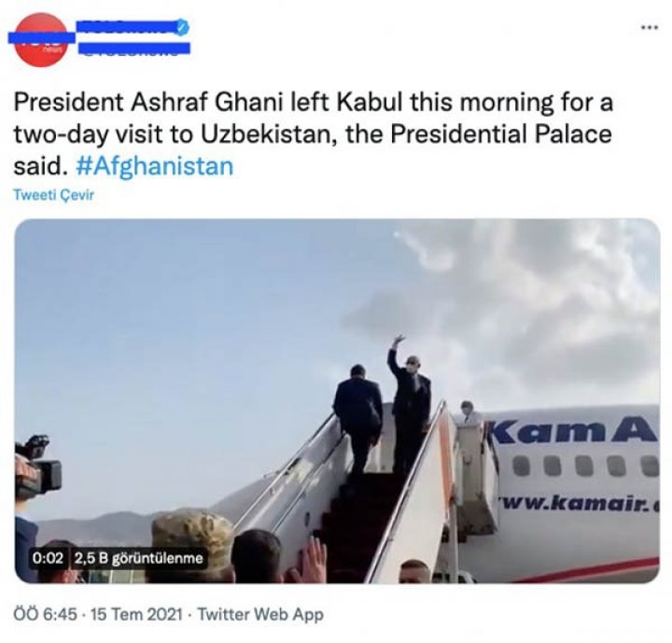672x643 pixels.
Task: Click the camouflage cap in the video foreground
Action: pos(192,537)
